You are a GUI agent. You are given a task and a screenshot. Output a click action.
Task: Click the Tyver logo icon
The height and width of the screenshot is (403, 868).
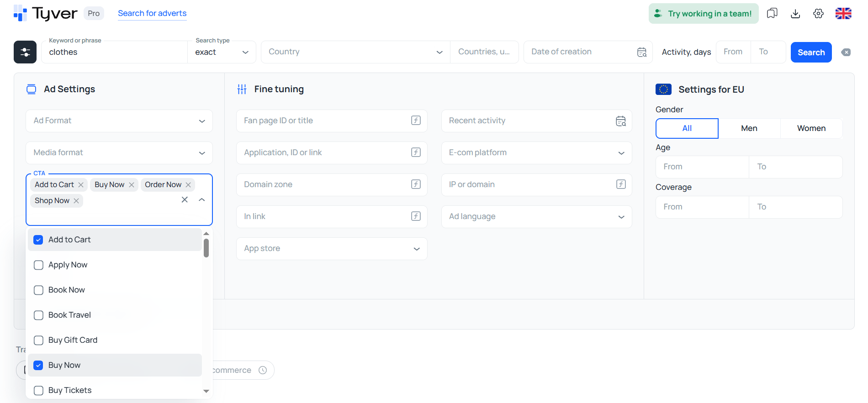click(x=20, y=13)
